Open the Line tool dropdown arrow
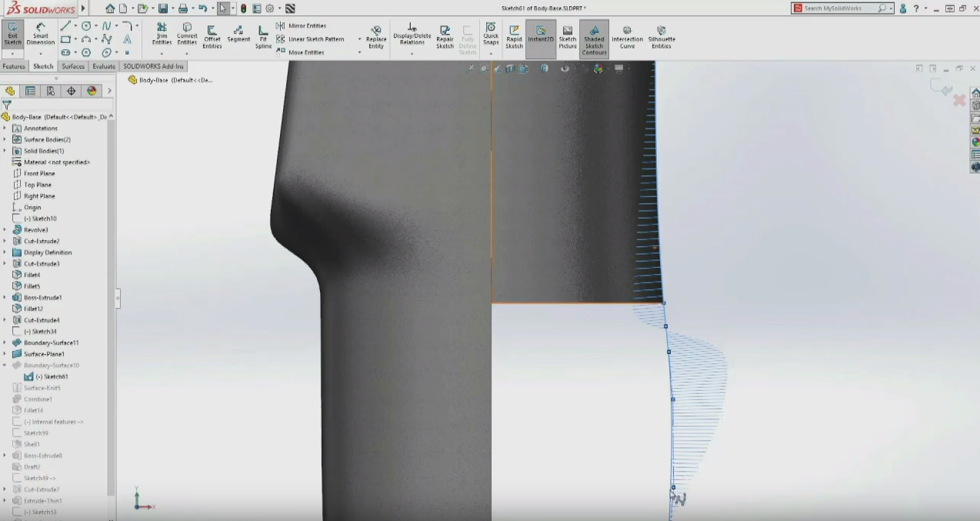 (x=75, y=26)
